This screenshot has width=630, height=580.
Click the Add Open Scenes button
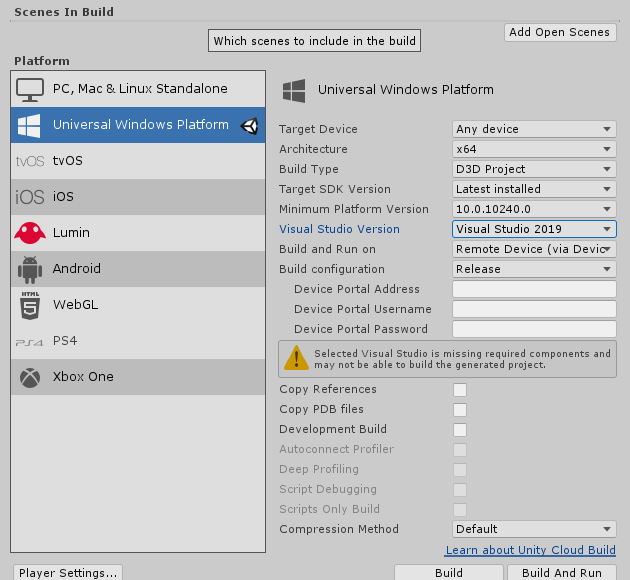point(559,32)
